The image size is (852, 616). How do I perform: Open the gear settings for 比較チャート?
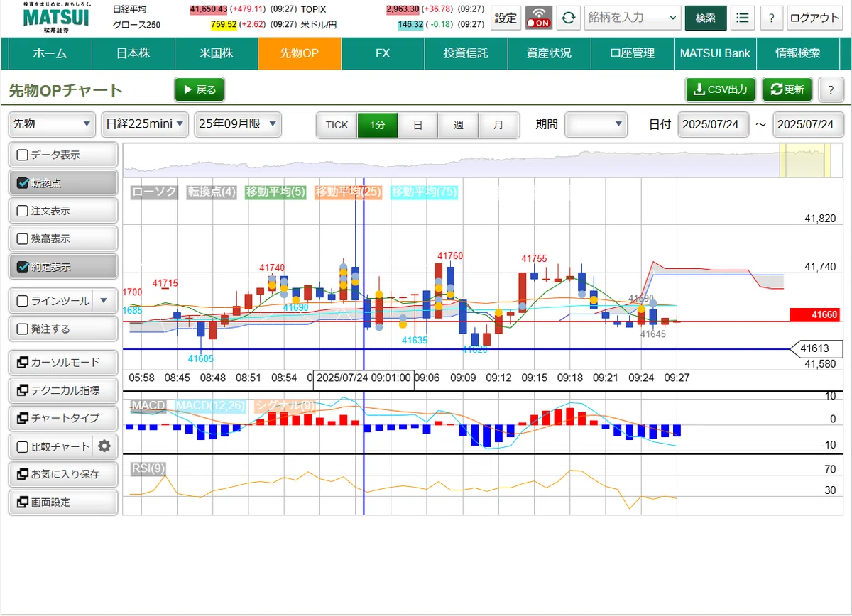coord(104,446)
